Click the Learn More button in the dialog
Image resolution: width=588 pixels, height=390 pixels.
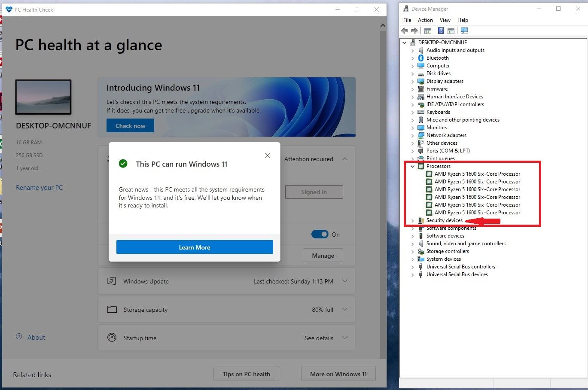(195, 247)
